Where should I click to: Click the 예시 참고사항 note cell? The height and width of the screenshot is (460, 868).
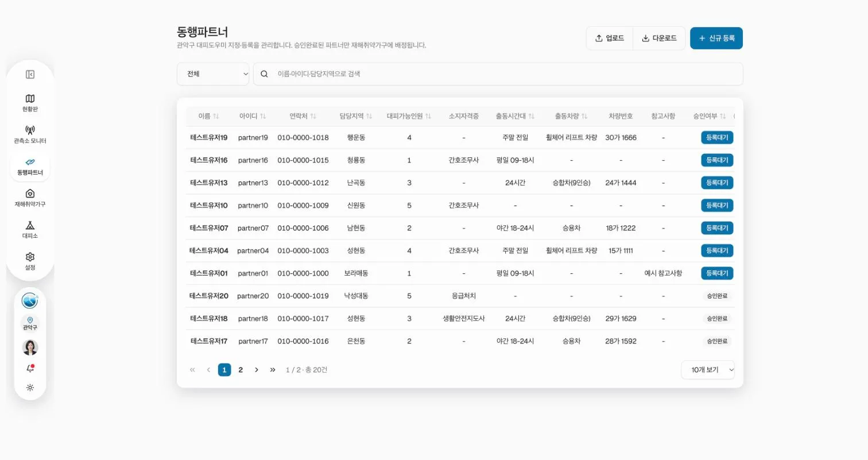663,273
